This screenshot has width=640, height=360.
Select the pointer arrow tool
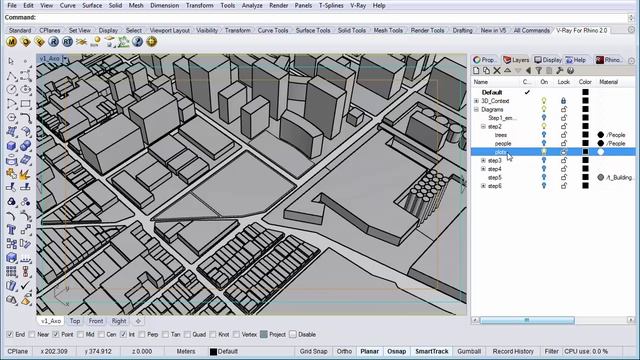[11, 61]
